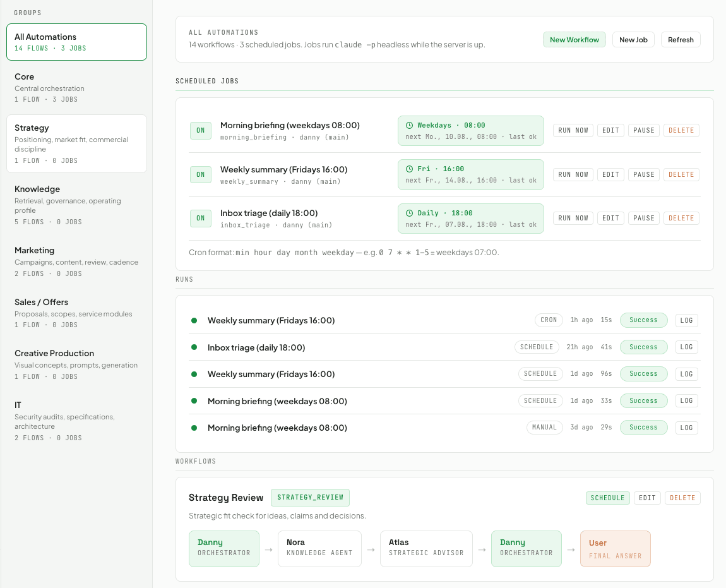
Task: Open the Creative Production group
Action: pos(77,364)
